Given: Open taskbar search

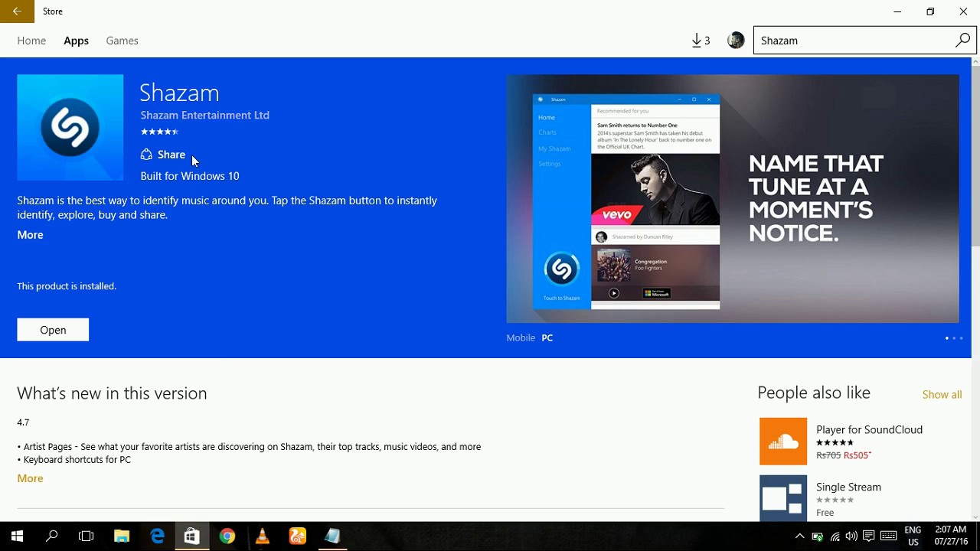Looking at the screenshot, I should click(52, 536).
